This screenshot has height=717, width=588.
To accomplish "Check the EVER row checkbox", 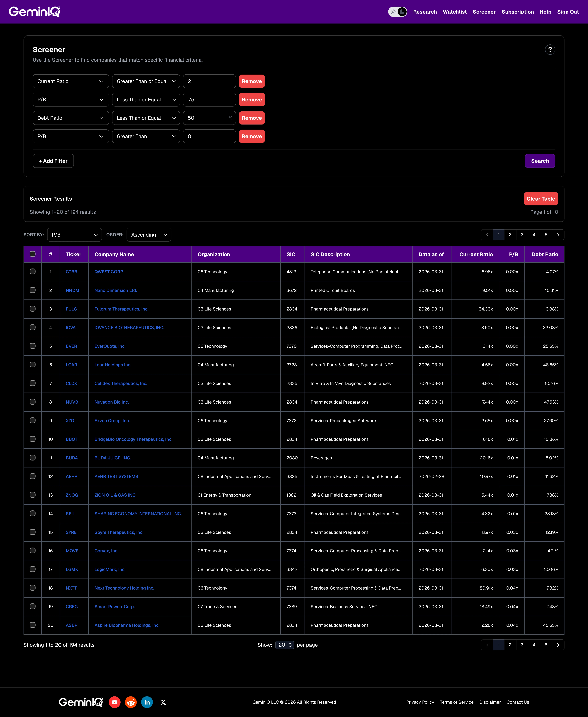I will tap(32, 346).
